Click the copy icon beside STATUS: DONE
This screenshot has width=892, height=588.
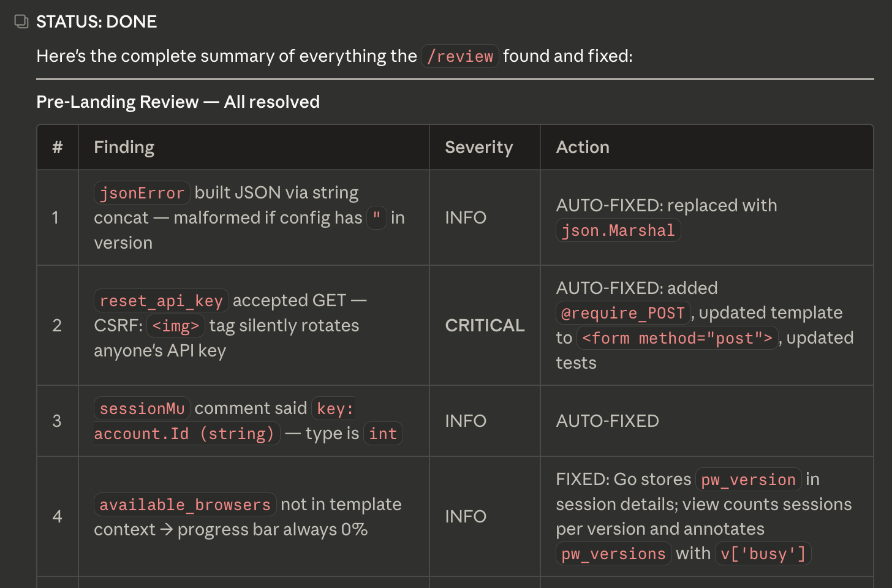[21, 22]
